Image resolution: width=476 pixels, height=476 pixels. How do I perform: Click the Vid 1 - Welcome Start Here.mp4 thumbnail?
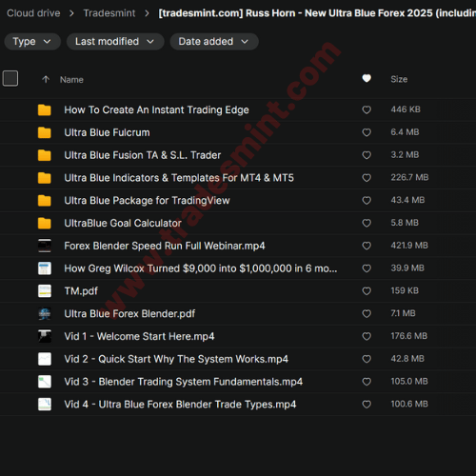(45, 336)
